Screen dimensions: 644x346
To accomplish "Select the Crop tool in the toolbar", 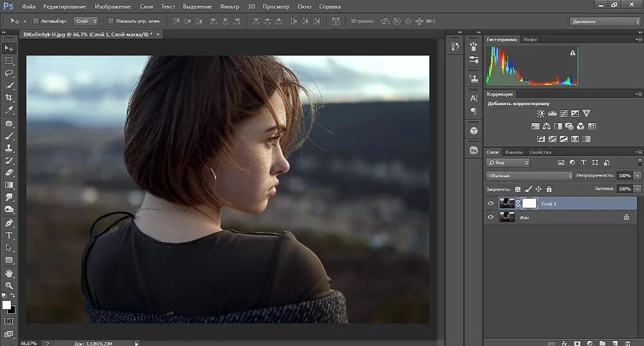I will click(9, 97).
